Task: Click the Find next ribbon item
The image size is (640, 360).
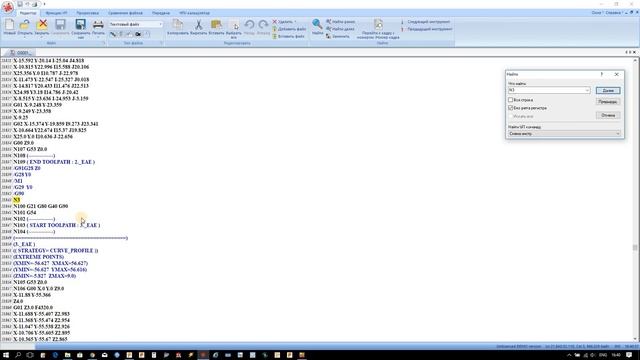Action: (340, 29)
